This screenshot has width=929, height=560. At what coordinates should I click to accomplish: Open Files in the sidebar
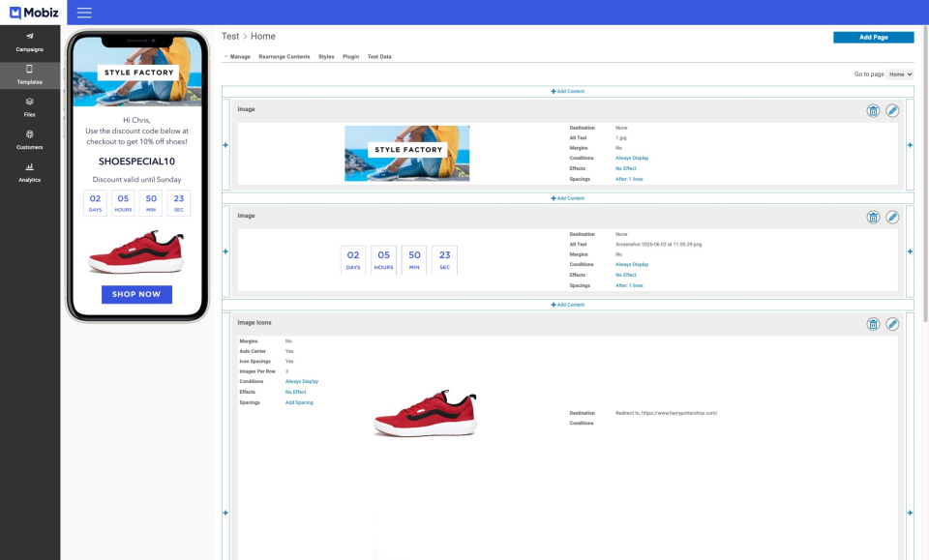point(30,107)
